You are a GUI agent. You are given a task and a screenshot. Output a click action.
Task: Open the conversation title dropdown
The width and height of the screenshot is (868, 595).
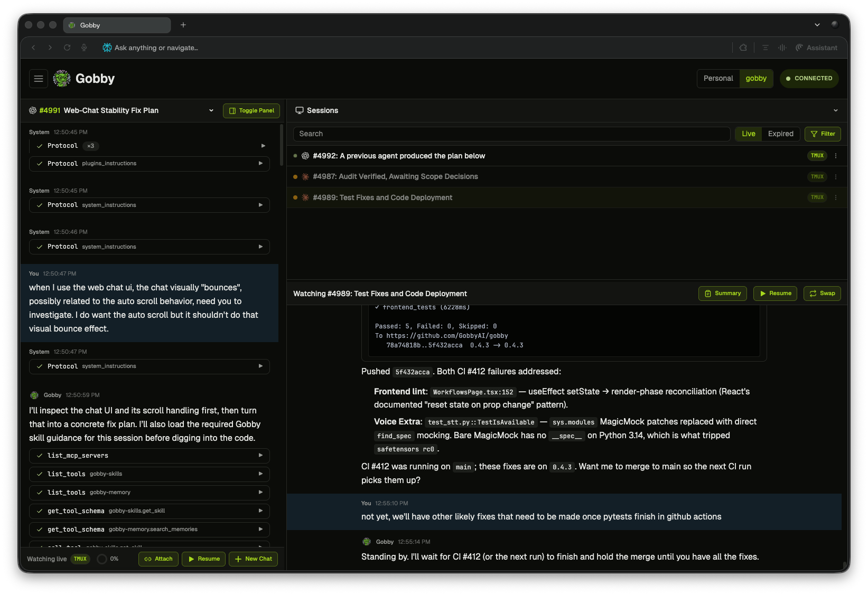(211, 110)
